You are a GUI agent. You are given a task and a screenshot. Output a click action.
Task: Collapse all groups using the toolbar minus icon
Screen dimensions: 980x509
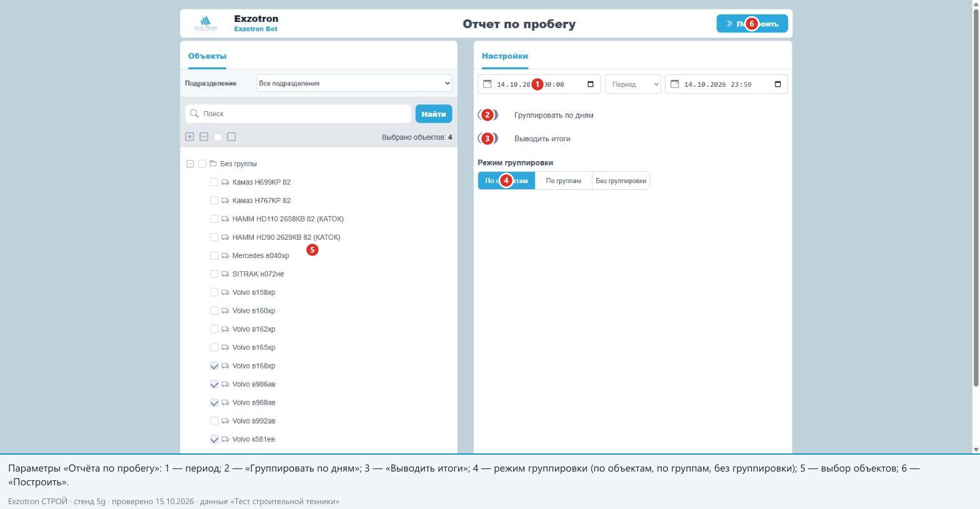click(x=204, y=137)
